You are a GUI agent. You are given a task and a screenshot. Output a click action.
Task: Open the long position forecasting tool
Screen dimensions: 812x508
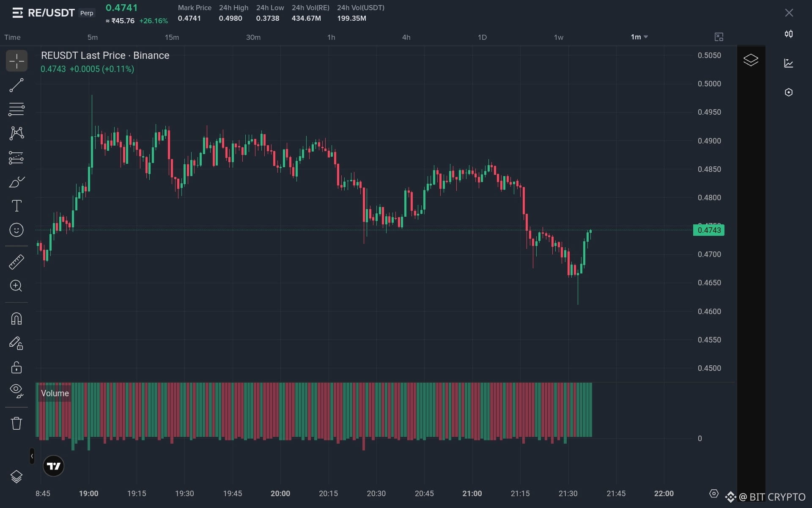pos(16,158)
